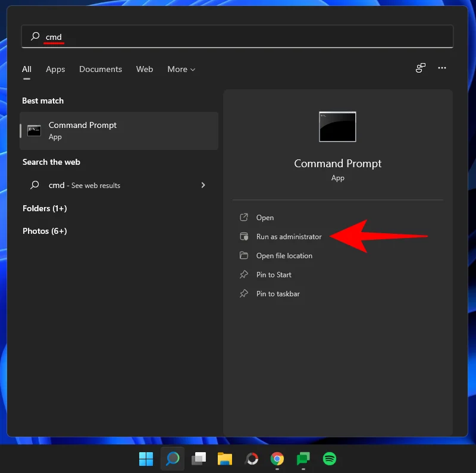Image resolution: width=476 pixels, height=473 pixels.
Task: Click the magnifying glass inside the search box
Action: [34, 36]
